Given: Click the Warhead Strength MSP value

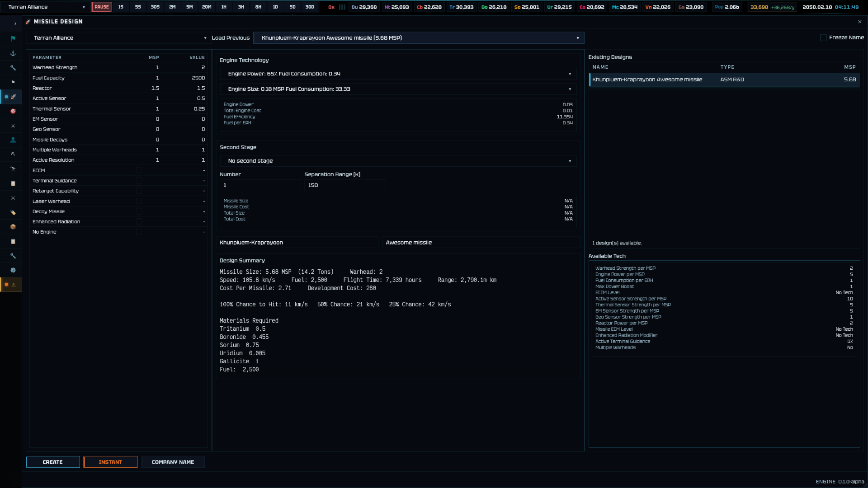Looking at the screenshot, I should (x=157, y=67).
